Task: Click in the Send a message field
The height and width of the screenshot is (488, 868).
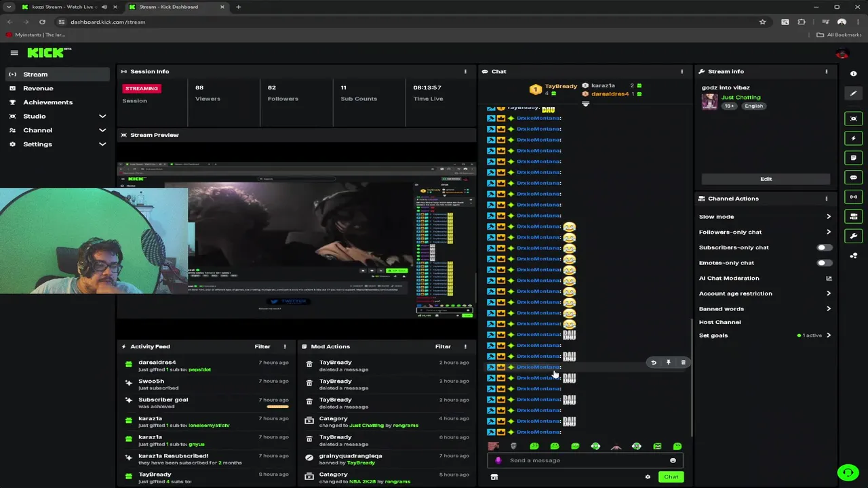Action: pyautogui.click(x=585, y=461)
